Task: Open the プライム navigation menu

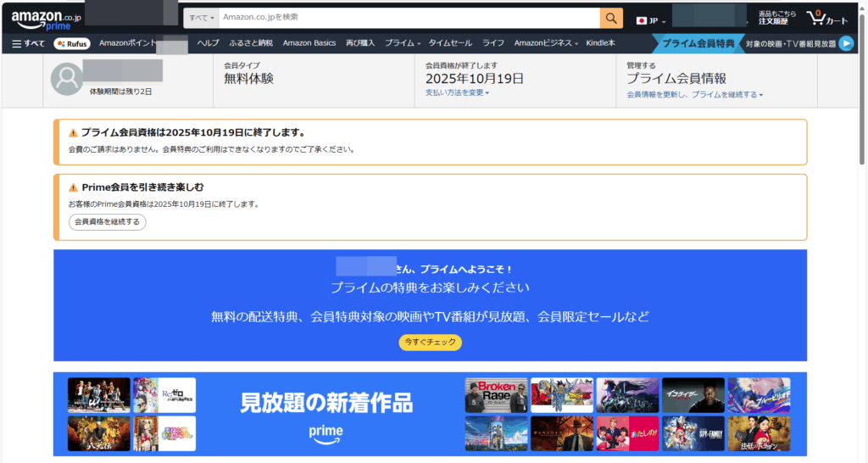Action: click(402, 43)
